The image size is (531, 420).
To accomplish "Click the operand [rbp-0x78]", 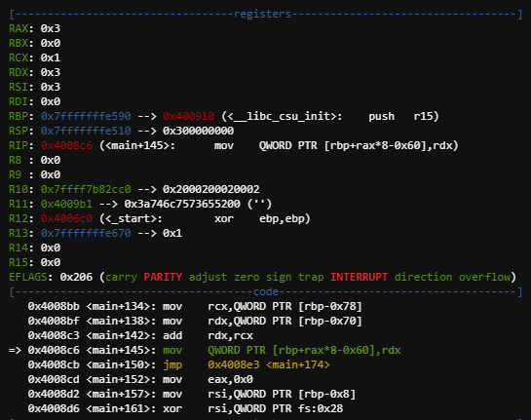I will pyautogui.click(x=330, y=306).
